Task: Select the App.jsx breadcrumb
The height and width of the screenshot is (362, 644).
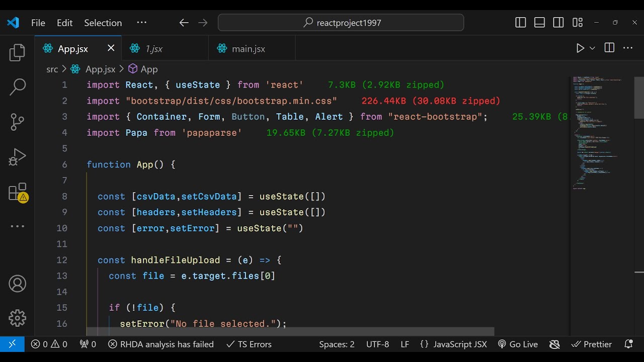Action: point(100,69)
